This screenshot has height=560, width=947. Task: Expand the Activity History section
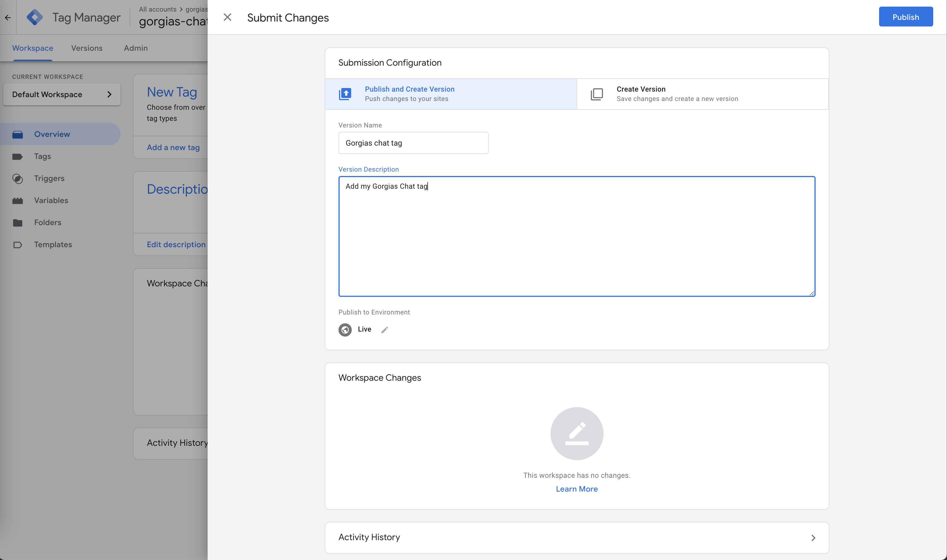click(576, 537)
